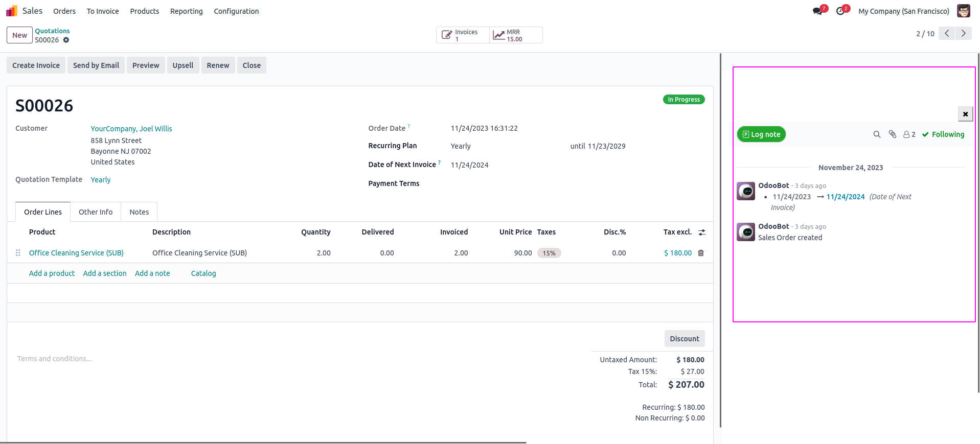Go to the previous record arrow
The height and width of the screenshot is (444, 980).
coord(947,33)
